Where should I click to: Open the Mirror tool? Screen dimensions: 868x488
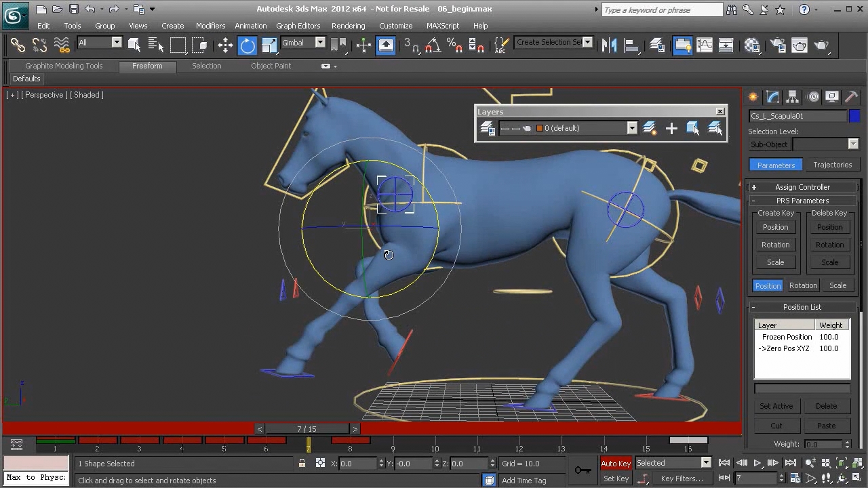(x=609, y=45)
